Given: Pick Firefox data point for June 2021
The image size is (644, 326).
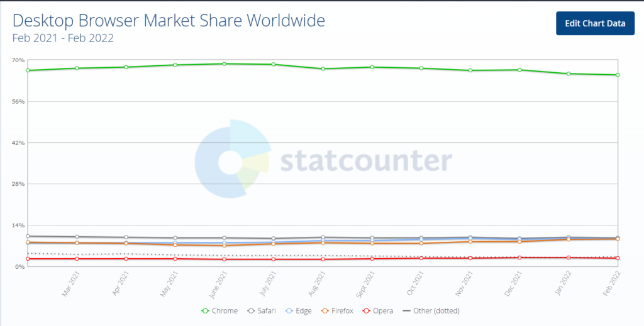Looking at the screenshot, I should 225,246.
